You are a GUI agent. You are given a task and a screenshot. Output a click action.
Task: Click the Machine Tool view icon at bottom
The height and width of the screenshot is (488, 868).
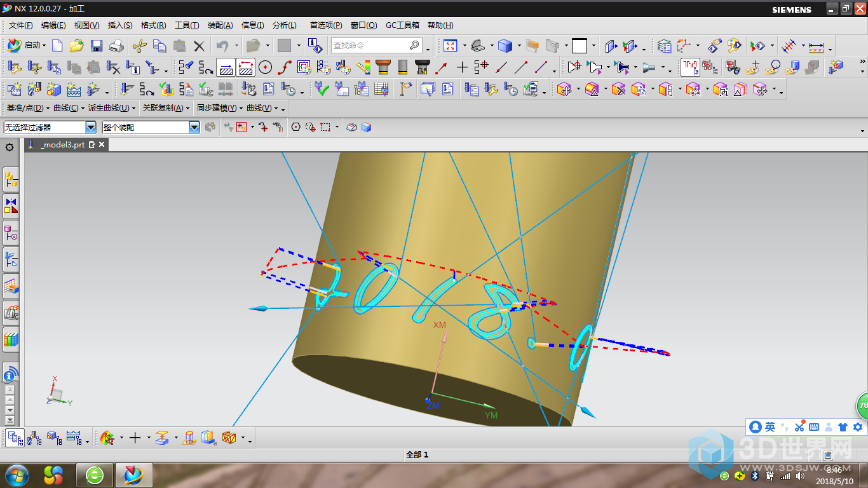click(x=34, y=438)
